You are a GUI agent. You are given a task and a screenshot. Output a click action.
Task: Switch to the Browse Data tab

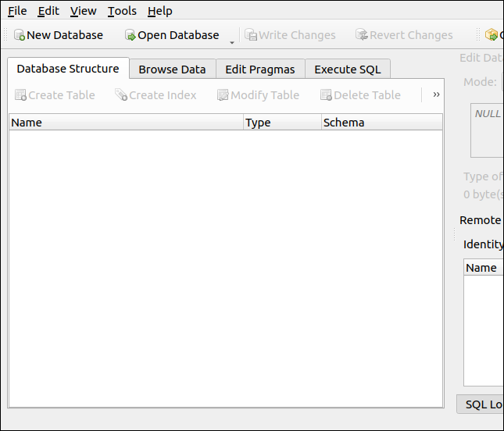click(x=172, y=69)
